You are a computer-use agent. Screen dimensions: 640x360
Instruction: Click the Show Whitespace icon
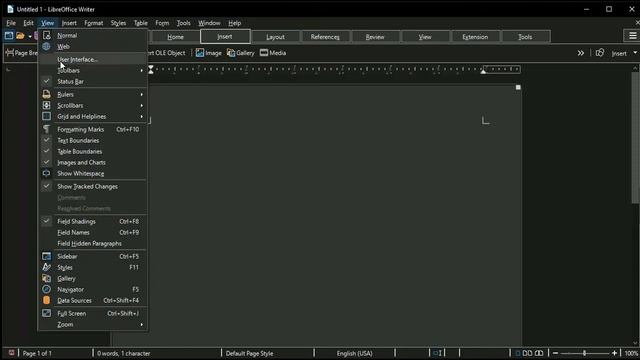point(47,173)
